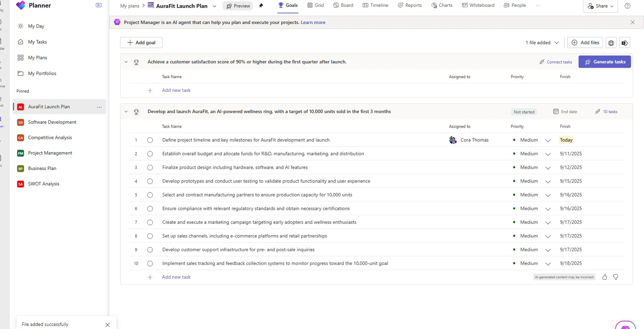The image size is (644, 329).
Task: Give thumbs up to AI-generated content
Action: point(605,277)
